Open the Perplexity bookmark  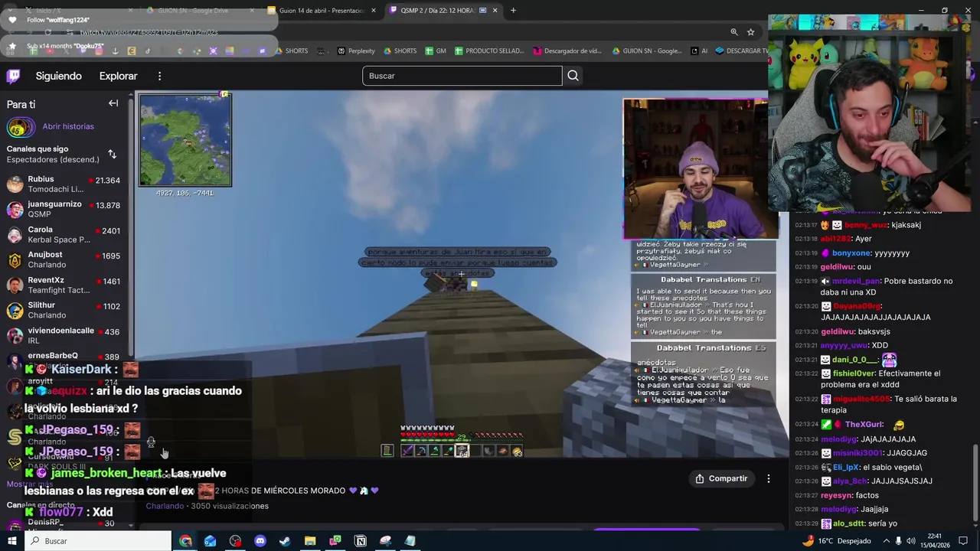[x=356, y=51]
